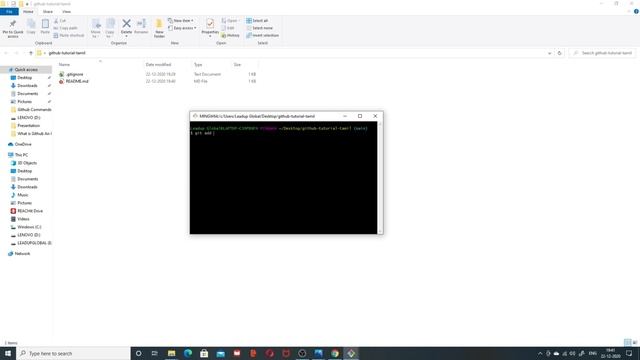Open Documents under Quick access
The width and height of the screenshot is (640, 360).
27,93
